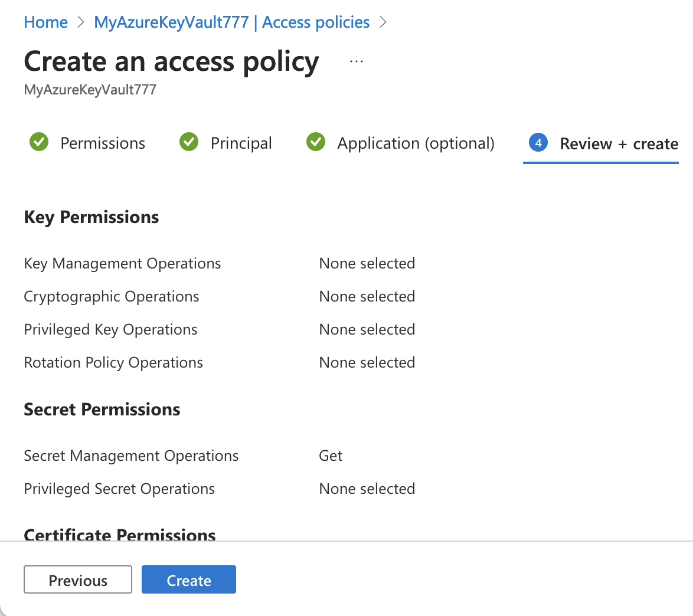Select the Review + create tab
693x616 pixels.
[x=619, y=144]
